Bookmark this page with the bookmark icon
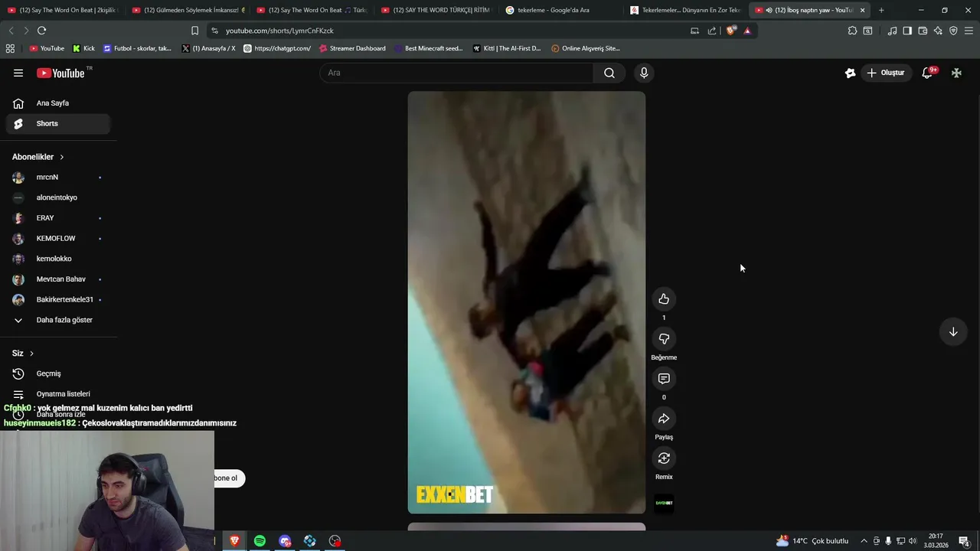 pos(194,31)
